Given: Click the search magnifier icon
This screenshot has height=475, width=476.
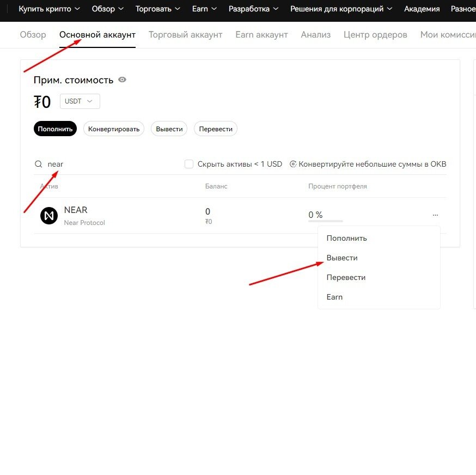Looking at the screenshot, I should click(38, 164).
